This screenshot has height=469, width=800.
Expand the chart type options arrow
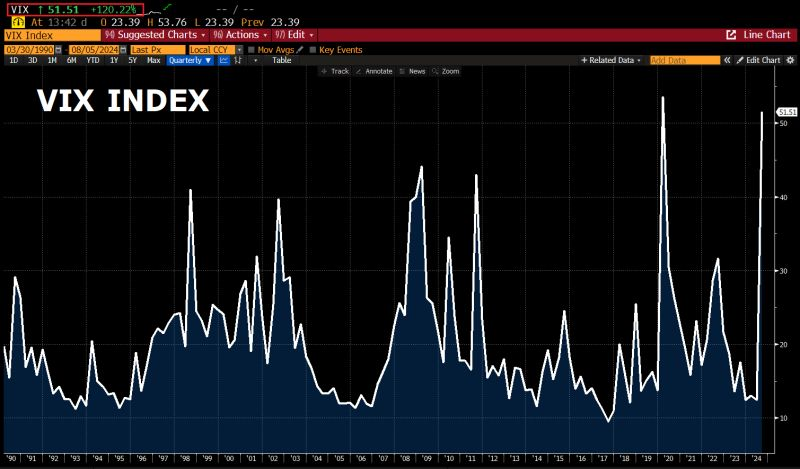click(x=256, y=60)
